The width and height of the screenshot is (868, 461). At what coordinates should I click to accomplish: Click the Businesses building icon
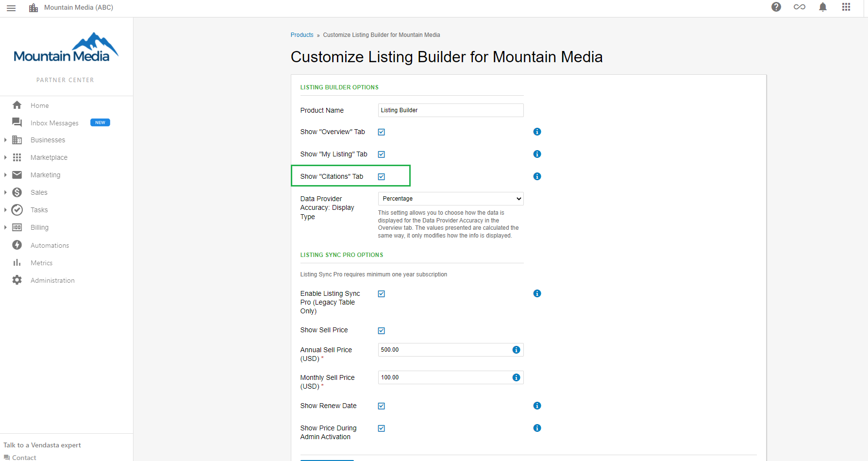point(17,140)
